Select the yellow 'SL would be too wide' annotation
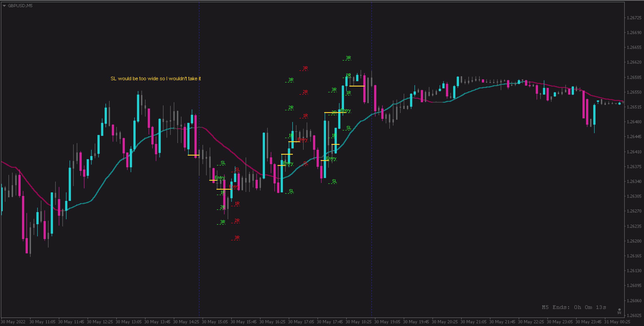The image size is (644, 326). coord(156,79)
